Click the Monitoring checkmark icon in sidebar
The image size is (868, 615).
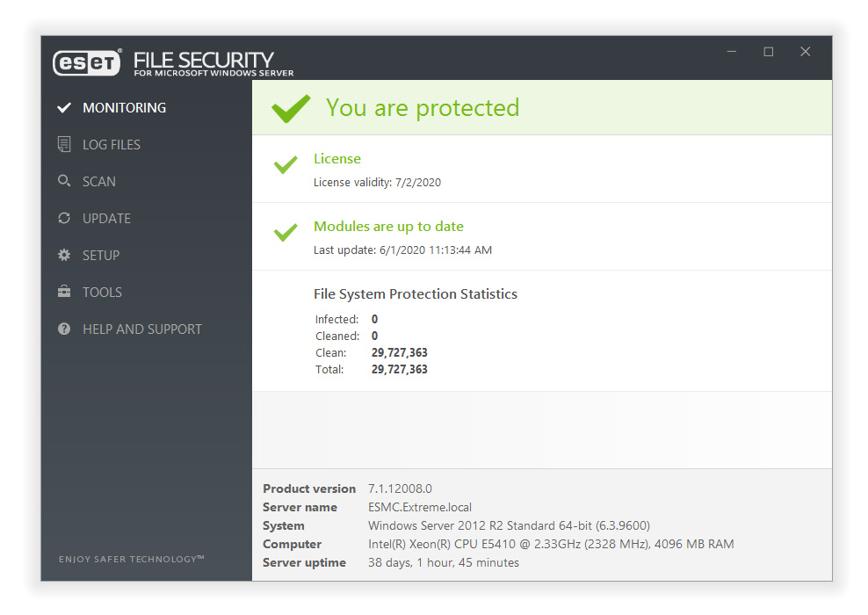click(x=63, y=108)
